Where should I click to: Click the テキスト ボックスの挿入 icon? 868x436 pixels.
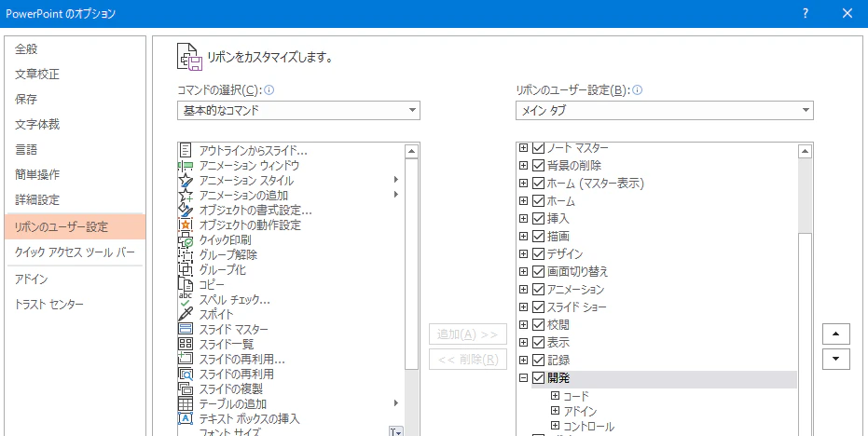coord(186,419)
